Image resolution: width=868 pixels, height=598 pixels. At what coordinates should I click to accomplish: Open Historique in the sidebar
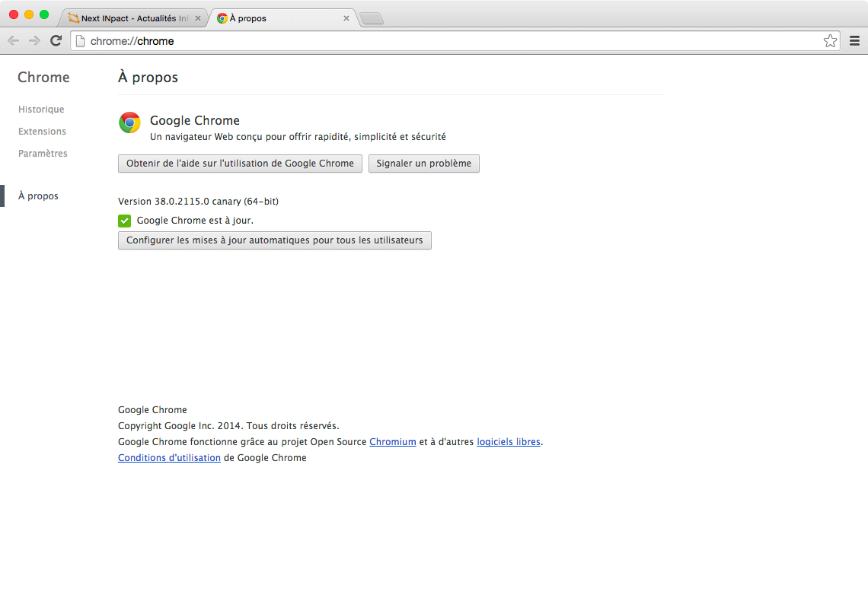click(41, 110)
